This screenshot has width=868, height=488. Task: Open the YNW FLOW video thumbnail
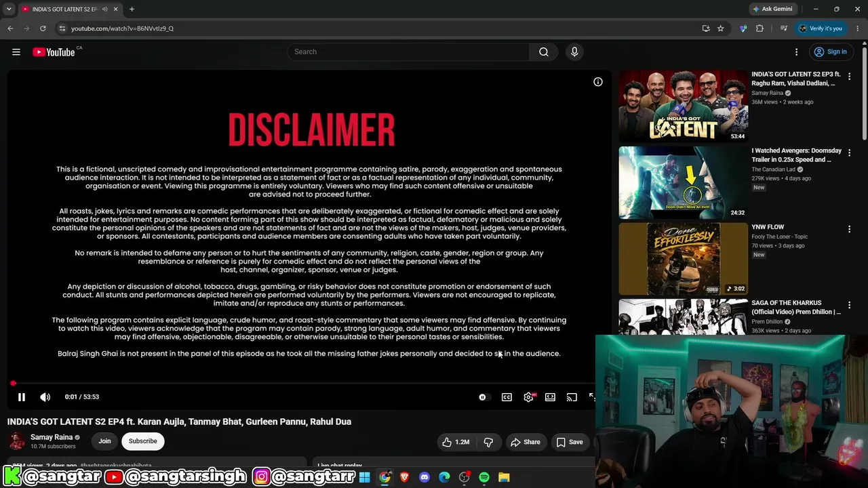(683, 259)
